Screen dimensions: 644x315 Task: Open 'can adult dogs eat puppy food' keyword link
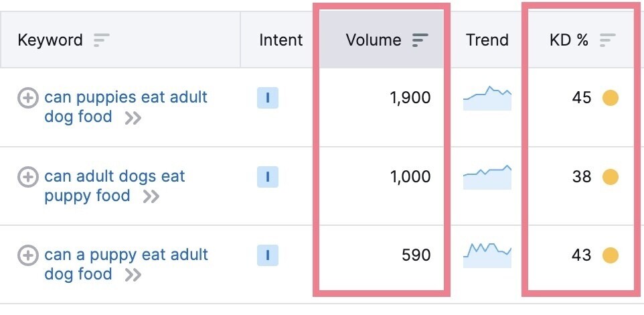tap(114, 177)
